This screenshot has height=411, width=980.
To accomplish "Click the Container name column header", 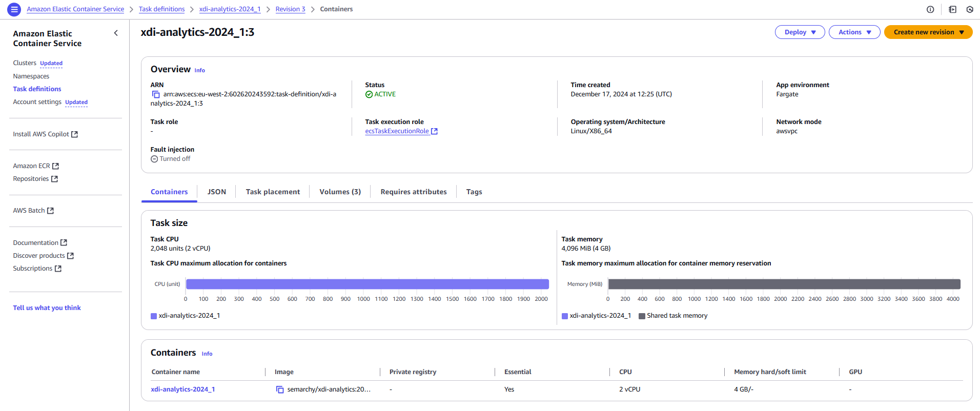I will (176, 372).
